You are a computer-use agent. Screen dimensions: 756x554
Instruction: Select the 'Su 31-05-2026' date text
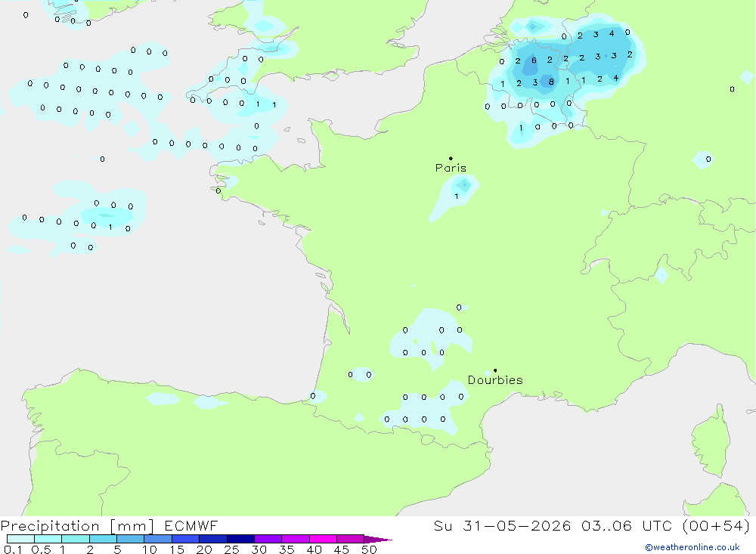click(x=502, y=525)
